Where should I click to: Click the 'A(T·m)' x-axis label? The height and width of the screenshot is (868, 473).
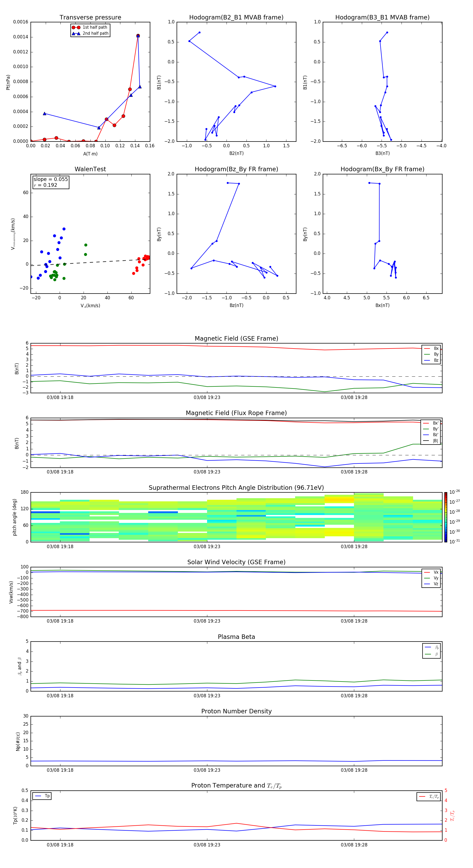[x=90, y=154]
